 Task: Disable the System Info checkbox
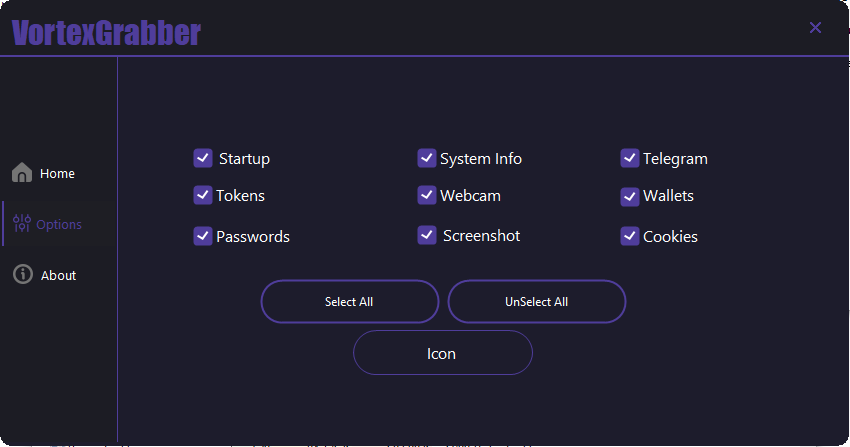[427, 158]
